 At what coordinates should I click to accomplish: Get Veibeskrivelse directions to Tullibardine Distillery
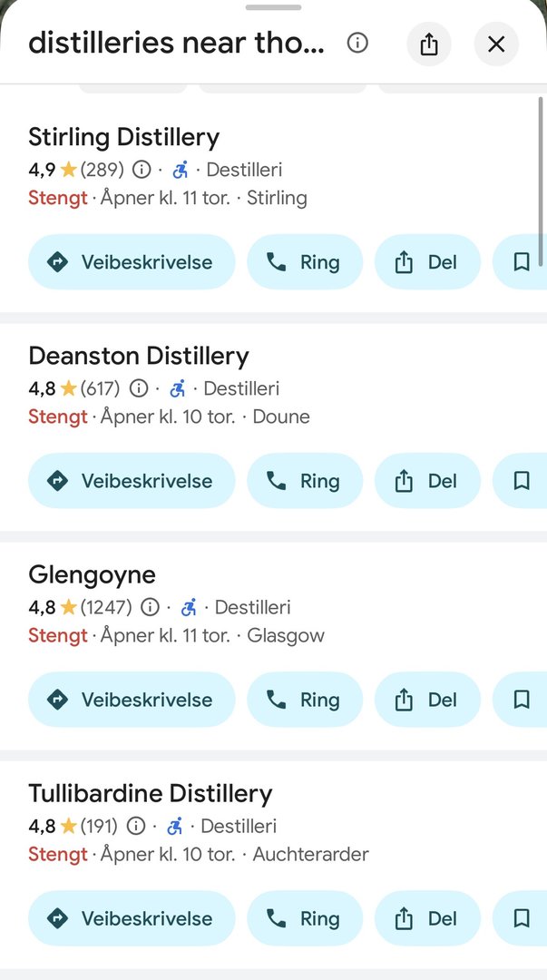coord(132,918)
